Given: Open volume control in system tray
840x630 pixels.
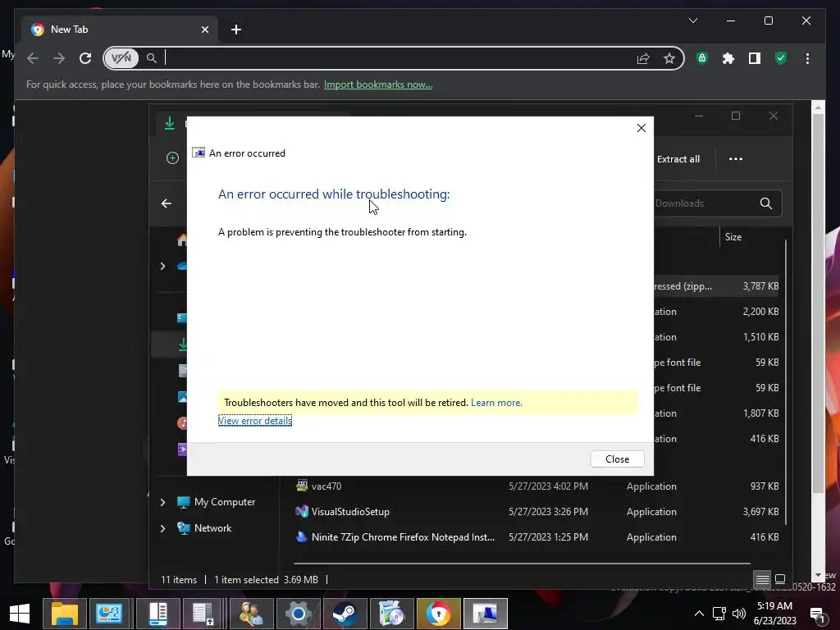Looking at the screenshot, I should point(739,614).
